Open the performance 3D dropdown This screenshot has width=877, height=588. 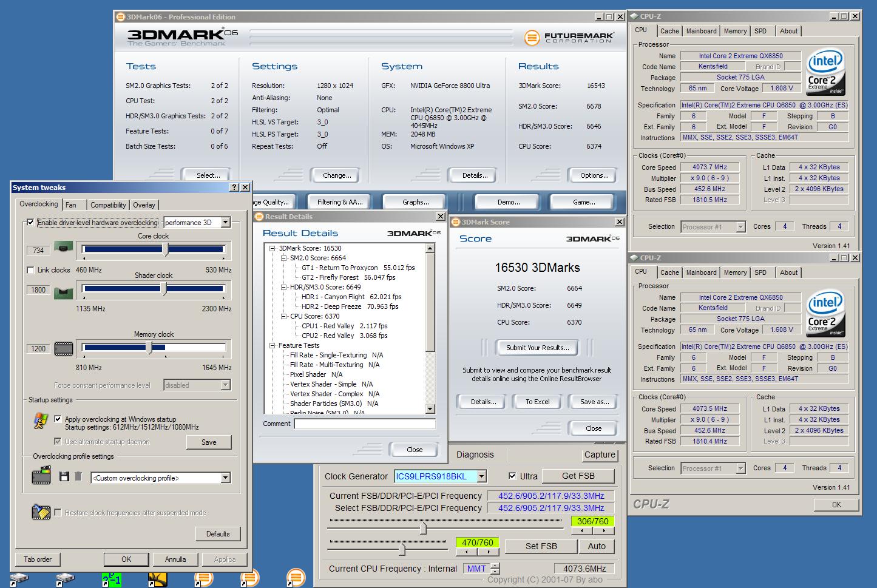pos(226,223)
